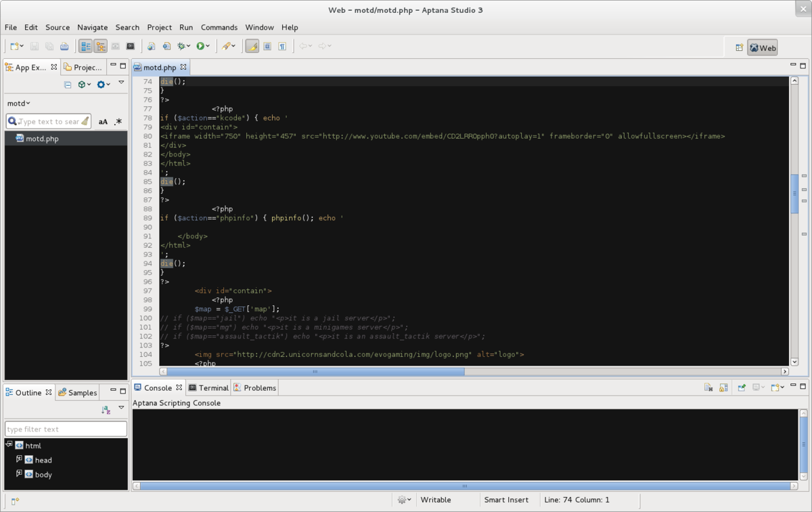The image size is (812, 512).
Task: Click the Print icon in toolbar
Action: (64, 46)
